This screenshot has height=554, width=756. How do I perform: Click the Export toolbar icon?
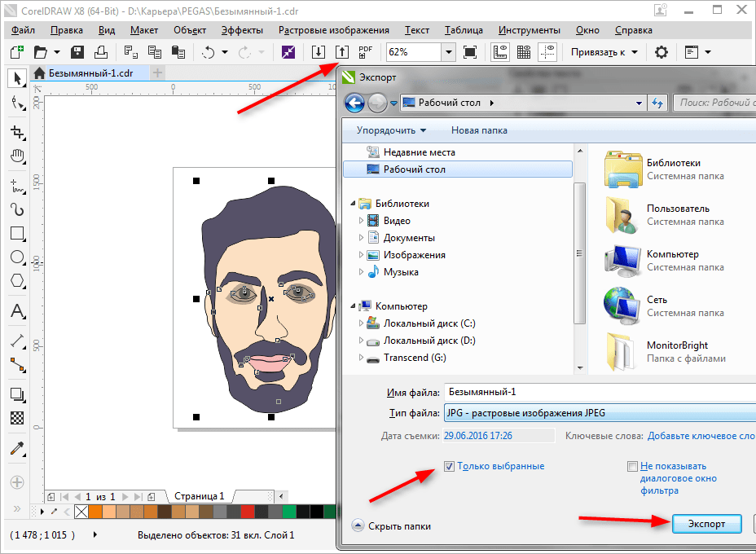tap(342, 52)
